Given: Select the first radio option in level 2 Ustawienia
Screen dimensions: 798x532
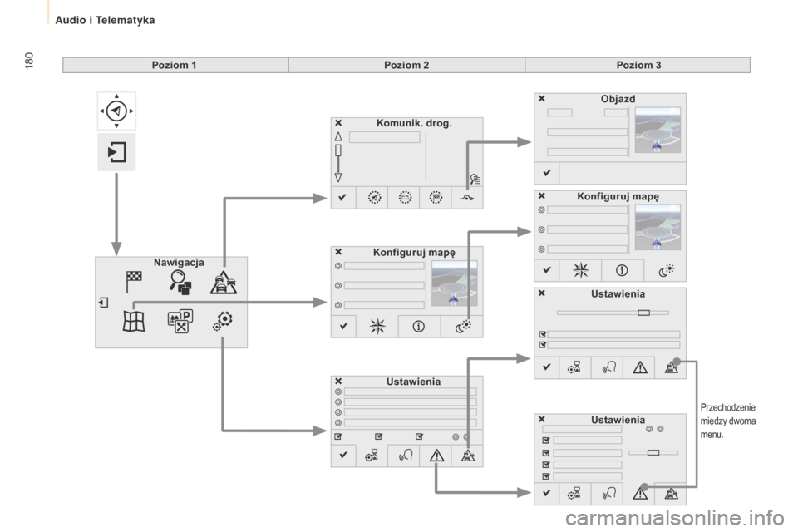Looking at the screenshot, I should pyautogui.click(x=338, y=392).
